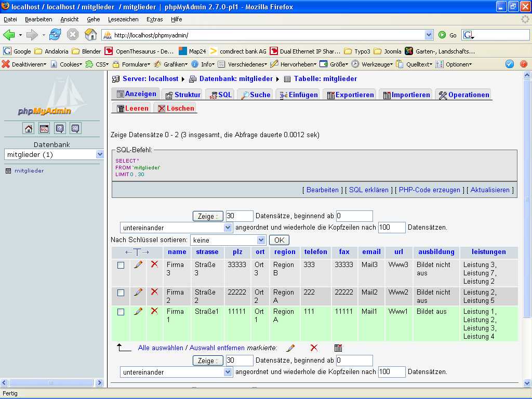
Task: Click Firefox home toolbar button
Action: point(91,35)
